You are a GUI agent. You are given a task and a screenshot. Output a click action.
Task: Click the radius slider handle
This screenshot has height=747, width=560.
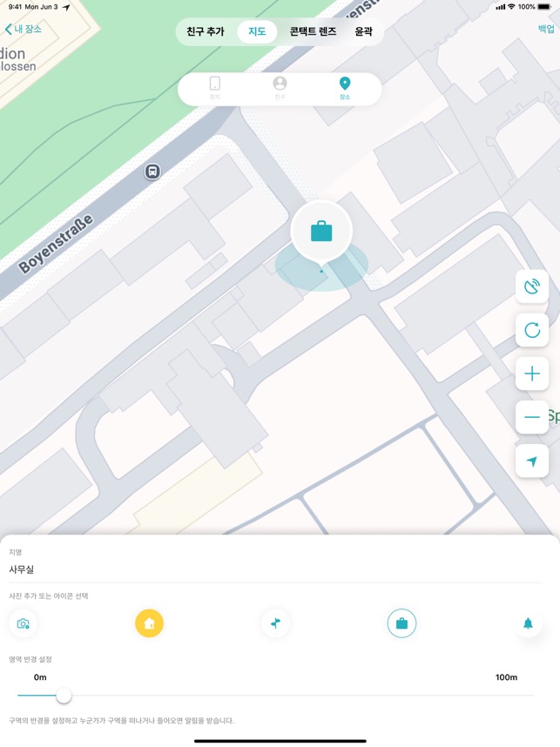64,696
